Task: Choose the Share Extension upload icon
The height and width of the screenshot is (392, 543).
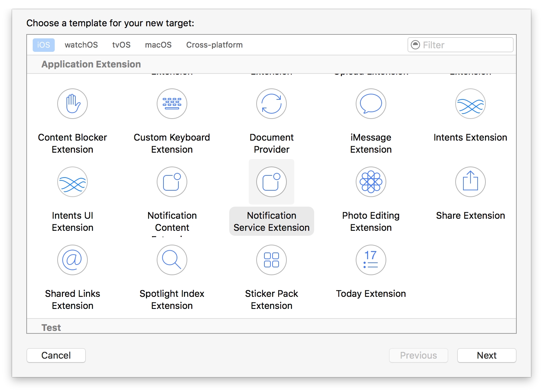Action: coord(471,182)
